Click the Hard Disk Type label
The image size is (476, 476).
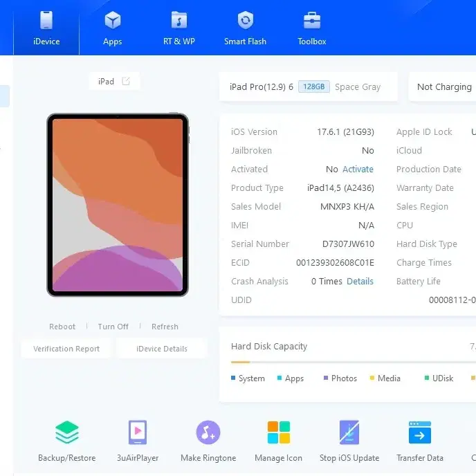click(x=426, y=244)
